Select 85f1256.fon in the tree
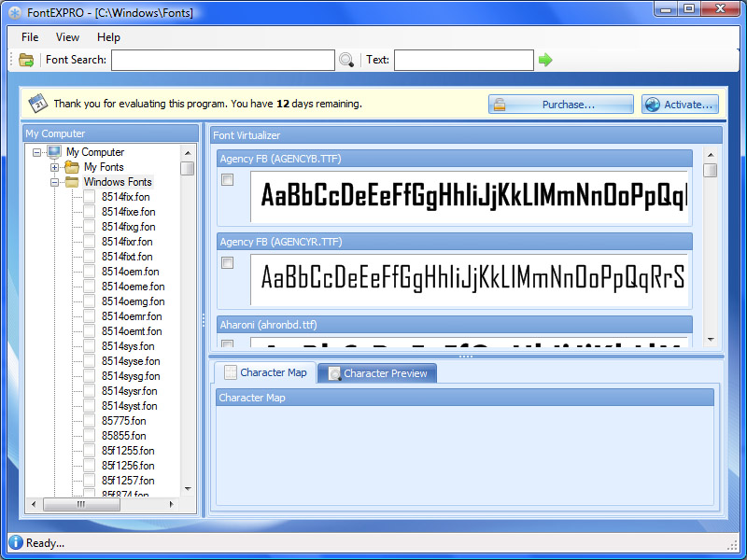The width and height of the screenshot is (747, 560). pos(128,466)
